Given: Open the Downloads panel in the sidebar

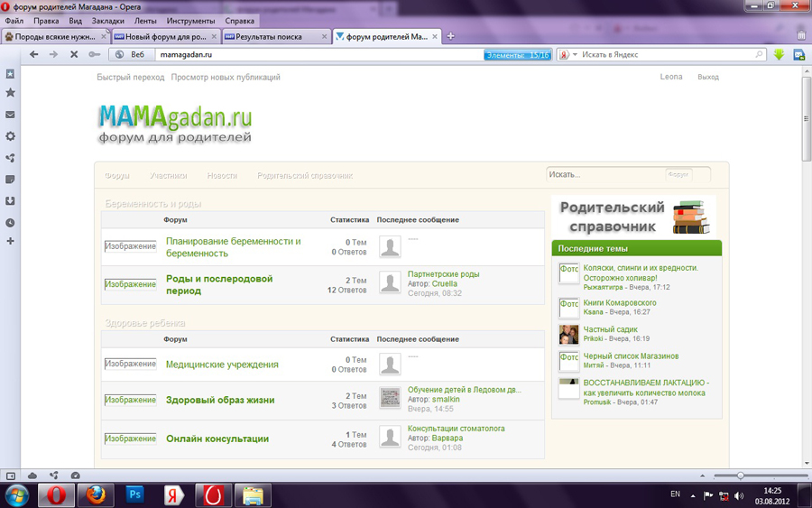Looking at the screenshot, I should (10, 201).
